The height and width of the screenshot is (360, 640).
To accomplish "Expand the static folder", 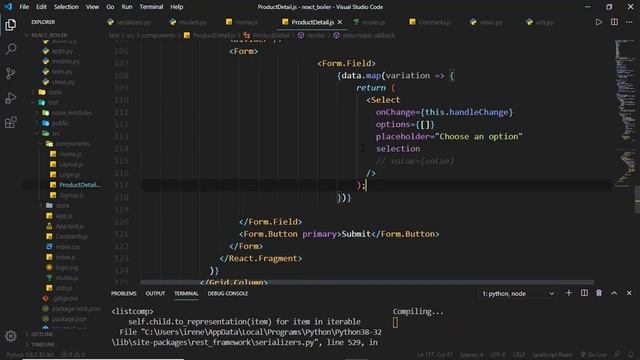I will [x=56, y=92].
